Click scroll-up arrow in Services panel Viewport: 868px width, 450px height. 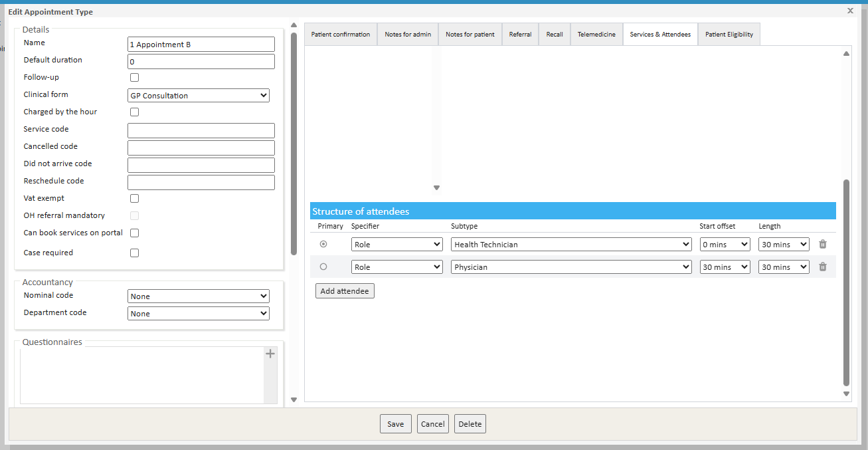tap(846, 54)
